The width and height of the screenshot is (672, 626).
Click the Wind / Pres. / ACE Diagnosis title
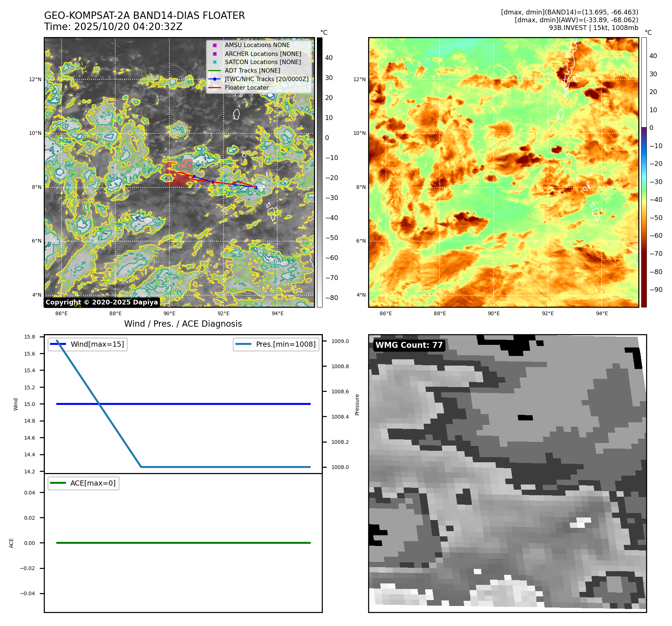pos(183,324)
